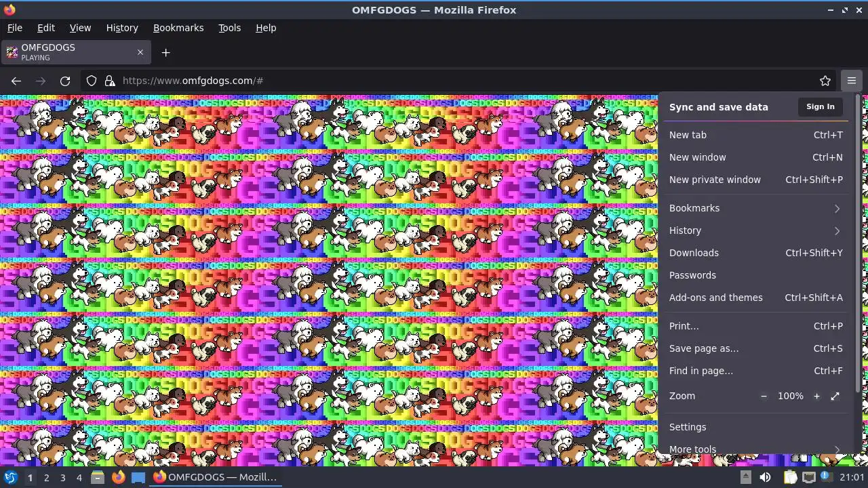Open the Bookmarks menu in menu bar
The width and height of the screenshot is (868, 488).
pyautogui.click(x=178, y=28)
